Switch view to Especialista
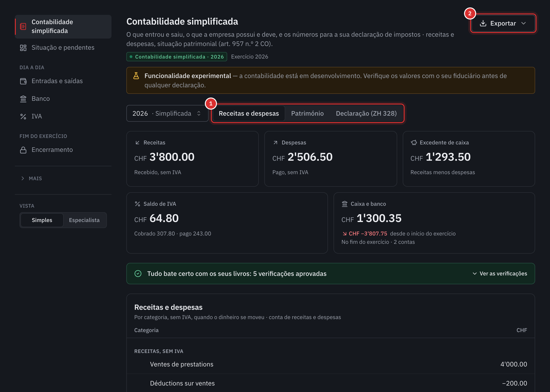Viewport: 550px width, 392px height. (x=84, y=220)
